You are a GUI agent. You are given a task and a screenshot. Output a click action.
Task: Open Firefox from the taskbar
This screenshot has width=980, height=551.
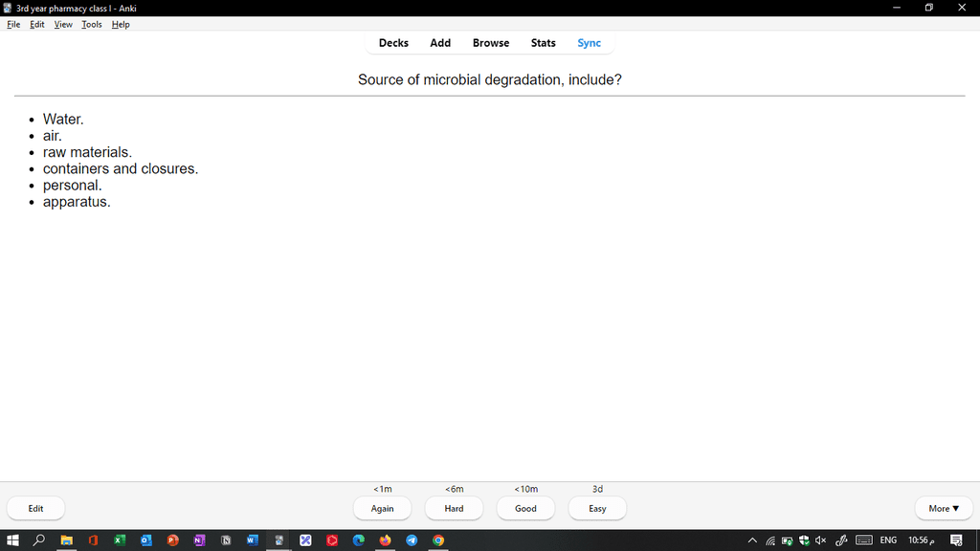pos(385,540)
